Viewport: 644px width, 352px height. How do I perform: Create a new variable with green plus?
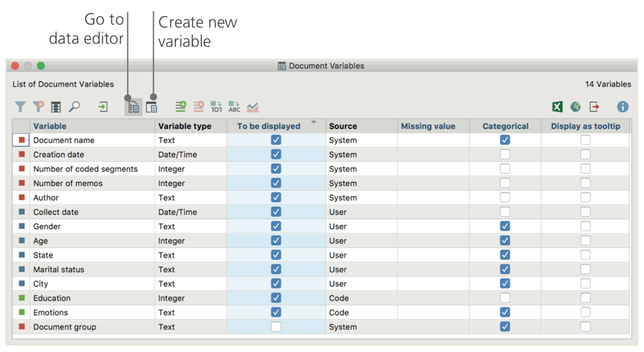[181, 107]
